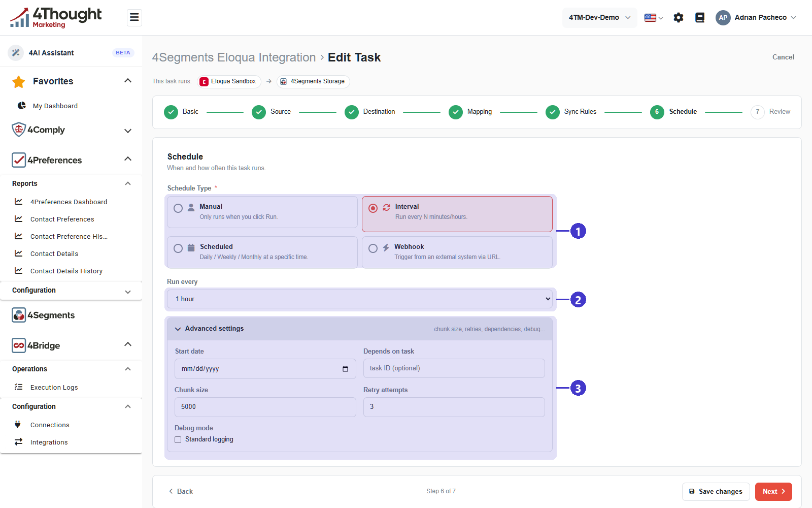This screenshot has width=812, height=508.
Task: Open the 4TM-Dev-Demo environment dropdown
Action: pyautogui.click(x=600, y=18)
